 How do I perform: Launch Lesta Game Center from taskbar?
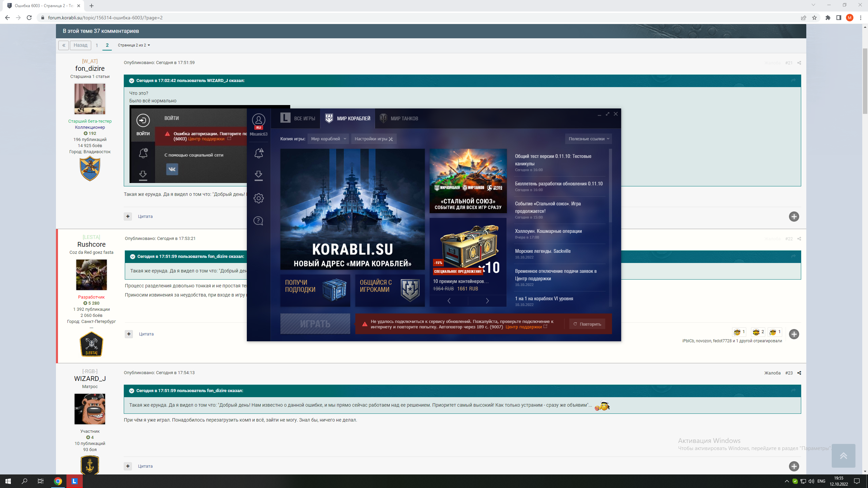pos(75,481)
